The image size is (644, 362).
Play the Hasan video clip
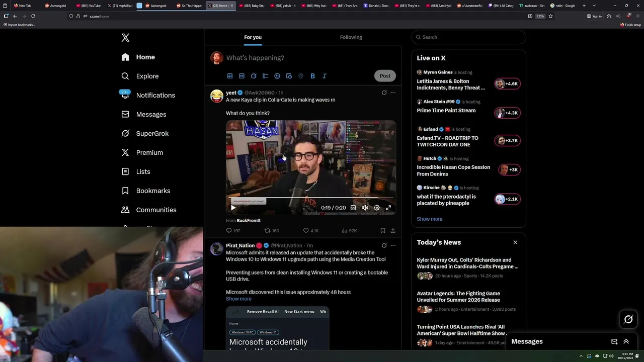pos(233,208)
